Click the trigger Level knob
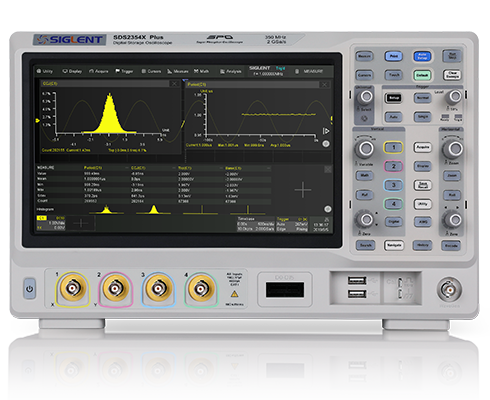This screenshot has height=400, width=490. (454, 97)
